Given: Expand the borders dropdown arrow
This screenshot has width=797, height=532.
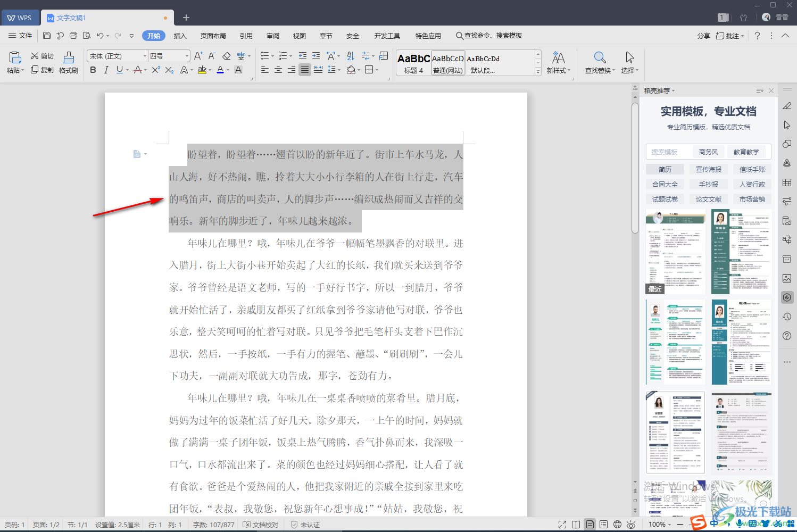Looking at the screenshot, I should [377, 70].
